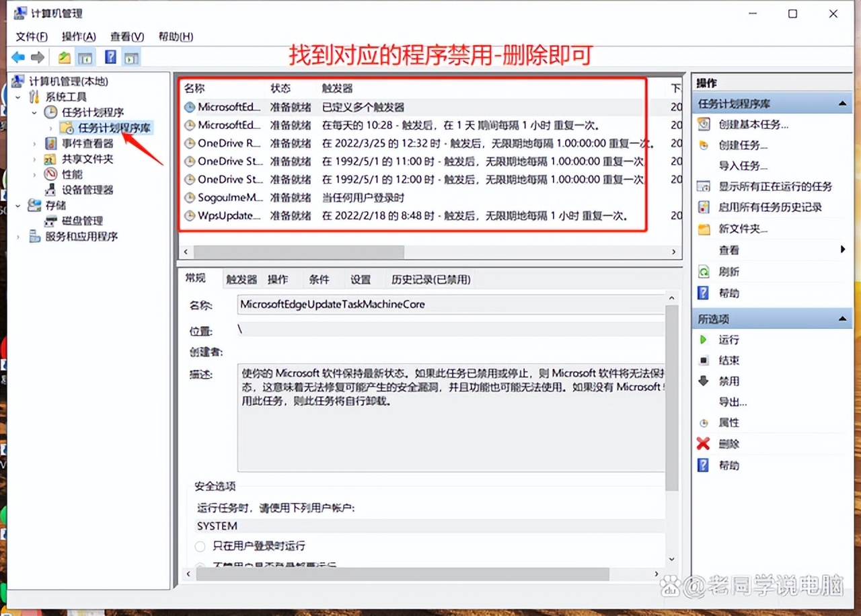
Task: Click 导出... in actions pane
Action: click(733, 401)
